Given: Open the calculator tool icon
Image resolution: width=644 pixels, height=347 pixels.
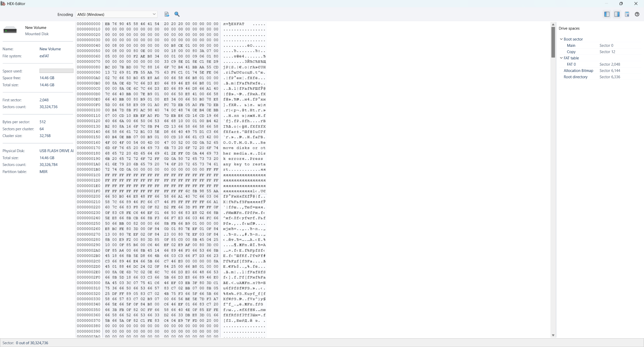Looking at the screenshot, I should pyautogui.click(x=627, y=14).
